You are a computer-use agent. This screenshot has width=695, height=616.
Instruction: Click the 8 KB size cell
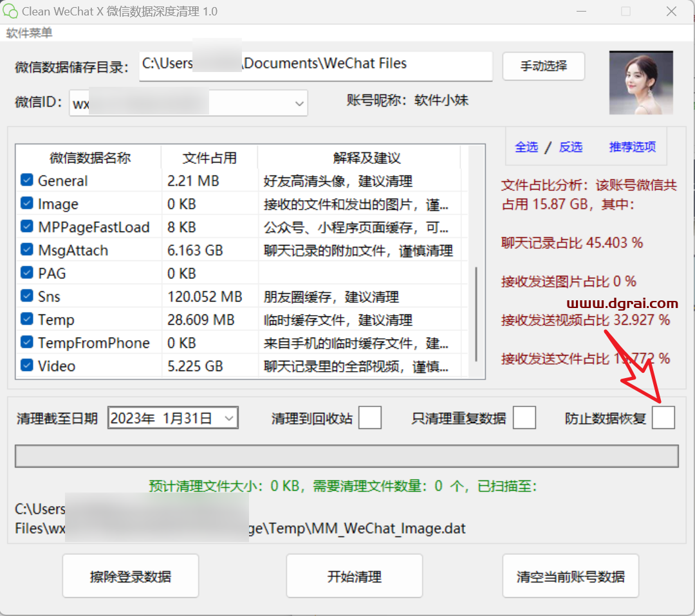pyautogui.click(x=181, y=227)
